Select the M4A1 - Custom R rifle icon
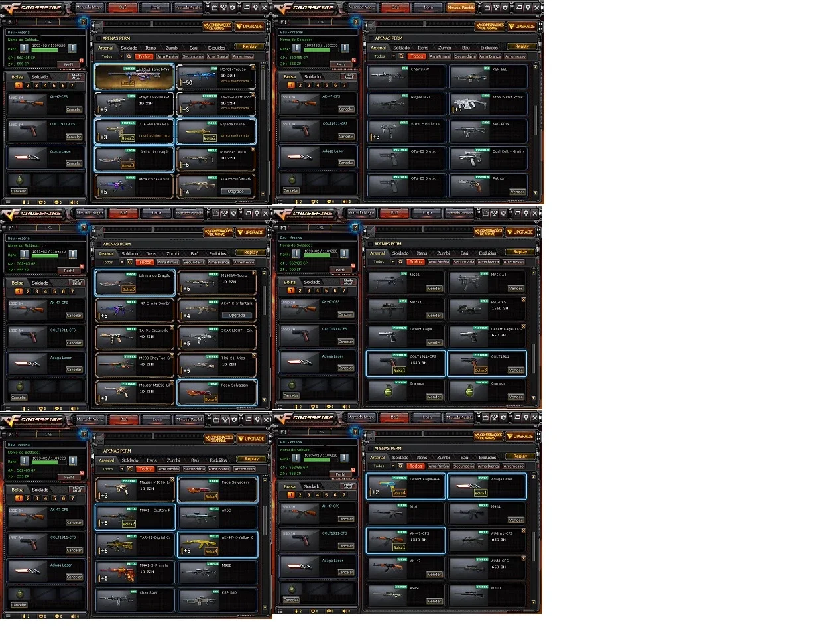This screenshot has width=840, height=627. click(x=118, y=516)
